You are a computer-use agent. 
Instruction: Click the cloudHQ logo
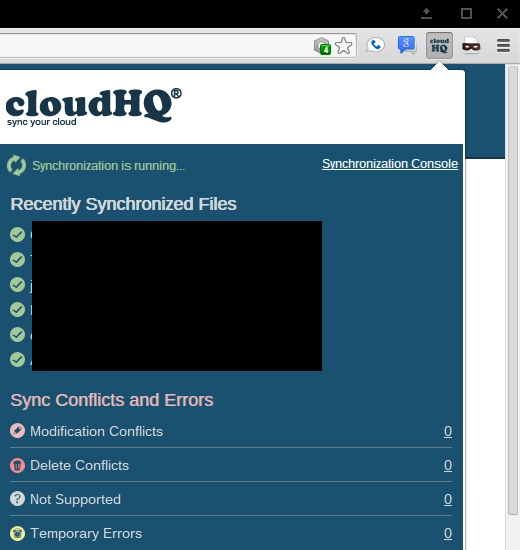point(94,107)
